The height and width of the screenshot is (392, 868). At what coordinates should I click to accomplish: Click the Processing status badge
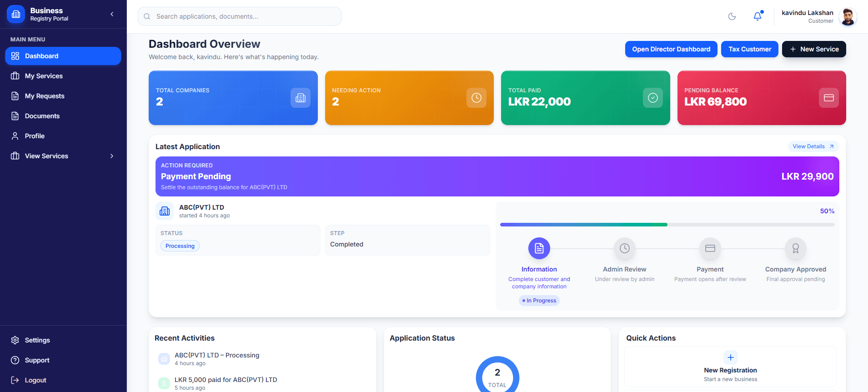pyautogui.click(x=180, y=246)
